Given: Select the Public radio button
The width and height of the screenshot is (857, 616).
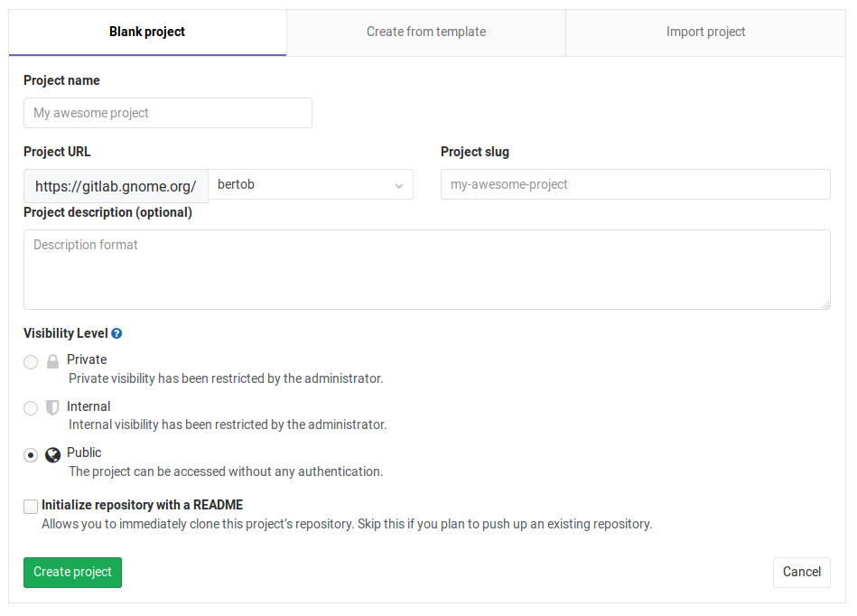Looking at the screenshot, I should click(30, 455).
